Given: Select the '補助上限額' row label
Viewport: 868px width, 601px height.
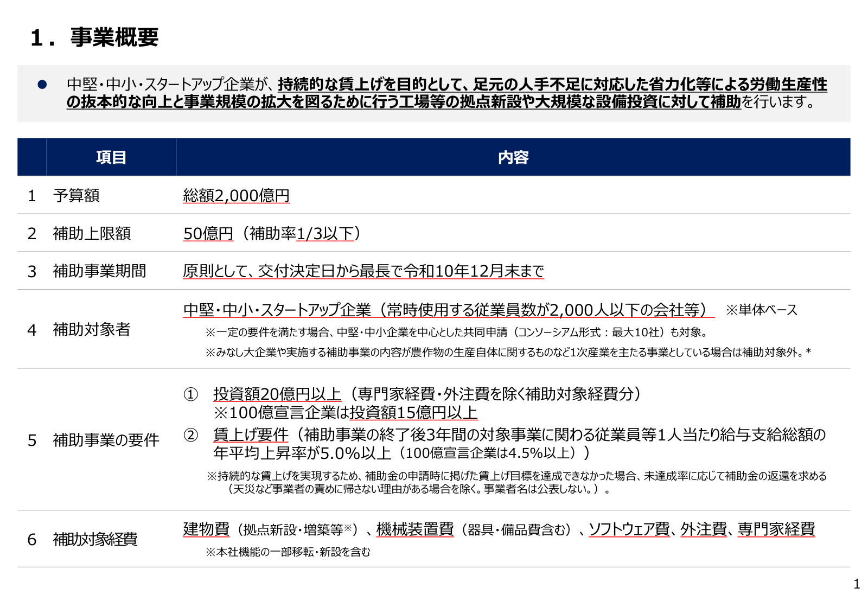Looking at the screenshot, I should tap(92, 233).
